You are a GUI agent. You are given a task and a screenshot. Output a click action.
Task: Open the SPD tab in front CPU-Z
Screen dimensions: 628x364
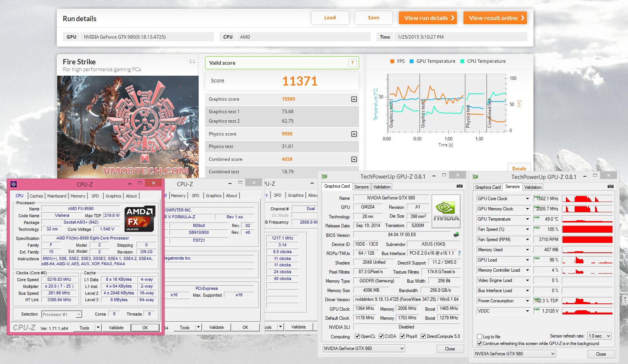point(95,196)
